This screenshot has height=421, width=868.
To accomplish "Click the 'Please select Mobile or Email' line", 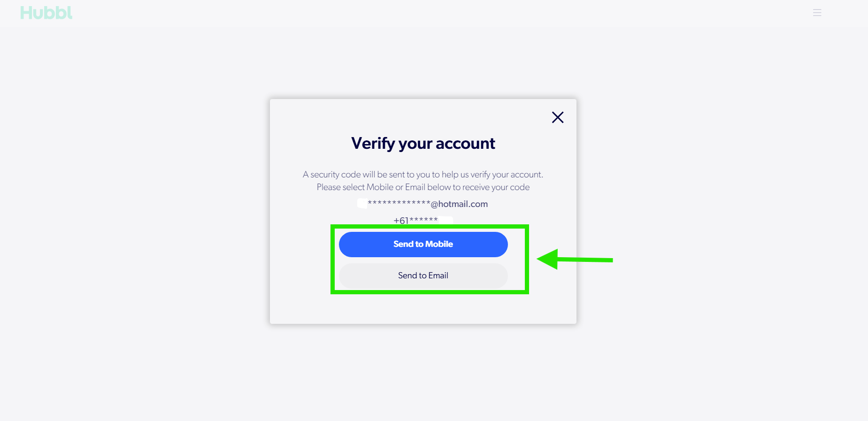I will pyautogui.click(x=423, y=187).
